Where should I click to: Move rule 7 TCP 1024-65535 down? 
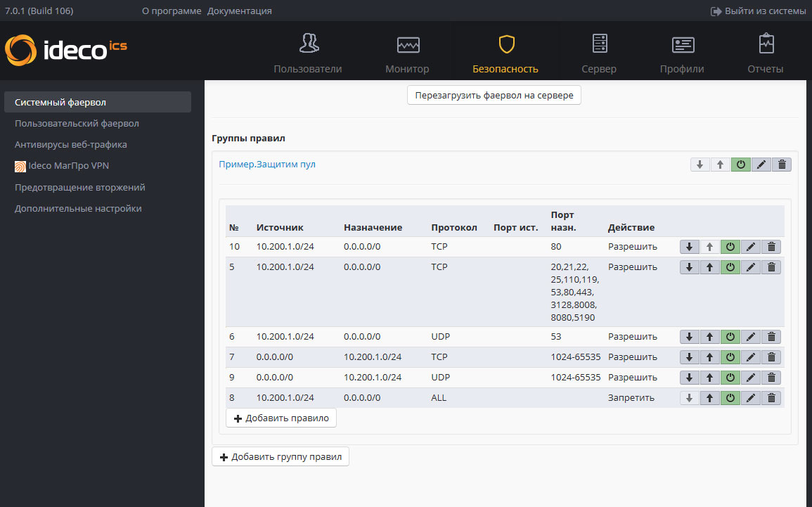[x=689, y=357]
